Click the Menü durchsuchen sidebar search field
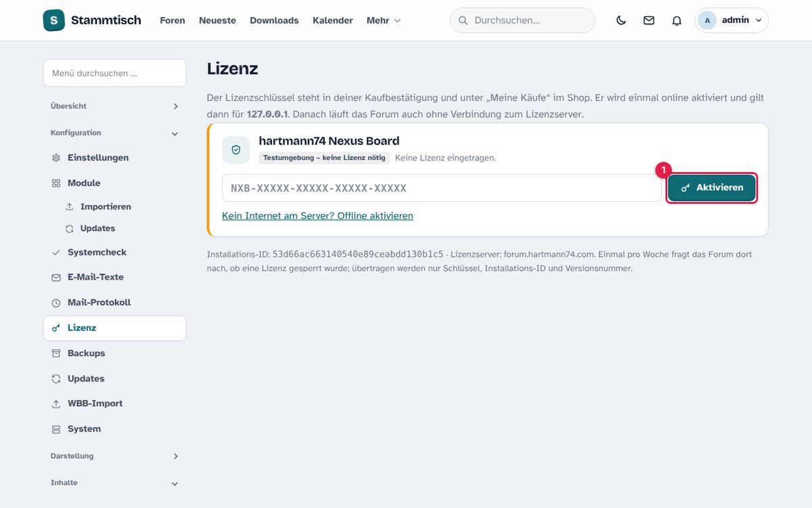812x508 pixels. [114, 73]
